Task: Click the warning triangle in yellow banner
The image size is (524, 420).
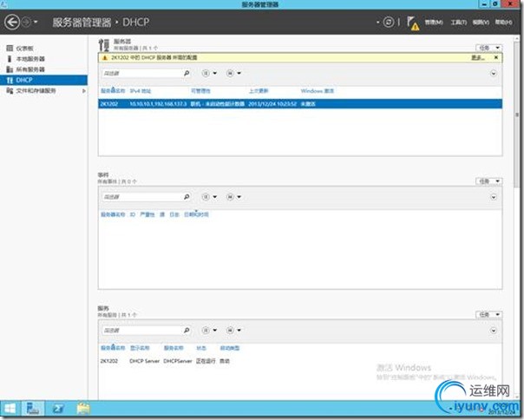Action: pyautogui.click(x=105, y=58)
